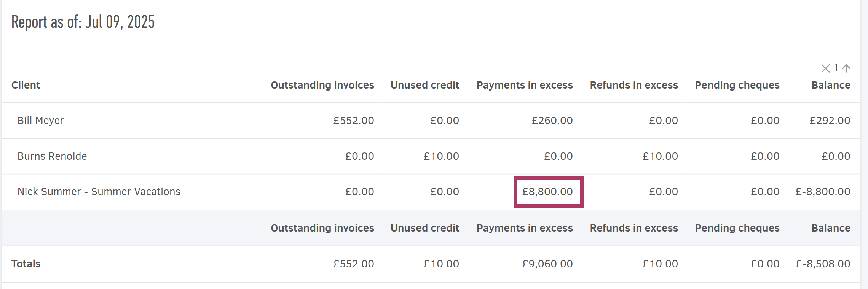Open client Bill Meyer

click(x=41, y=121)
